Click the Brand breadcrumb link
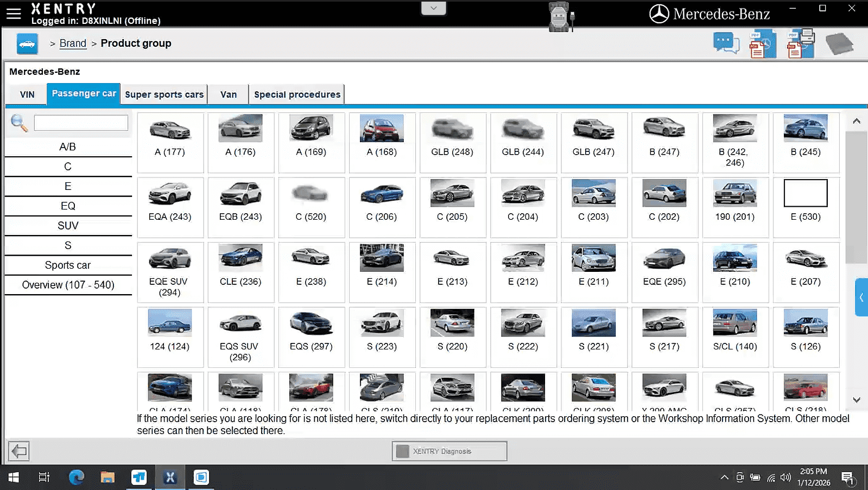 pos(73,43)
